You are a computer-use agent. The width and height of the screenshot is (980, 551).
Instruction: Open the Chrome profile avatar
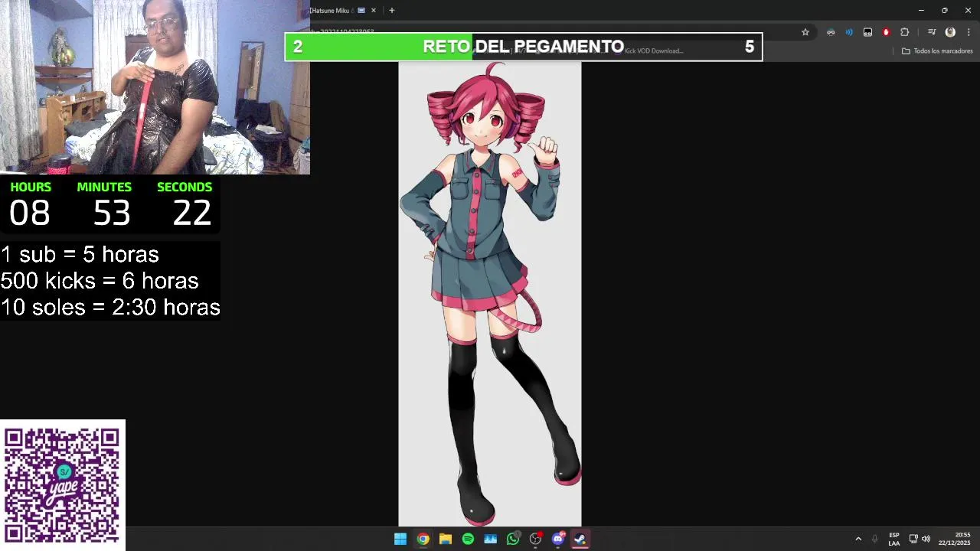coord(950,32)
